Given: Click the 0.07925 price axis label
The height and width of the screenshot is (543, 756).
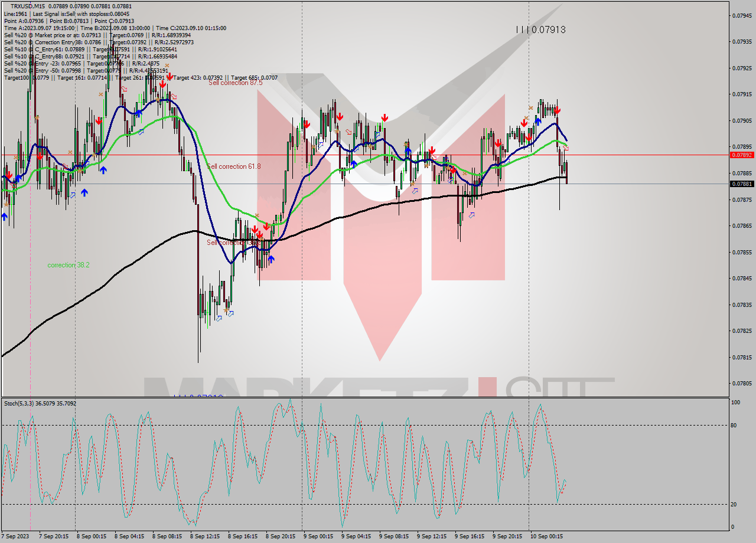Looking at the screenshot, I should [742, 68].
